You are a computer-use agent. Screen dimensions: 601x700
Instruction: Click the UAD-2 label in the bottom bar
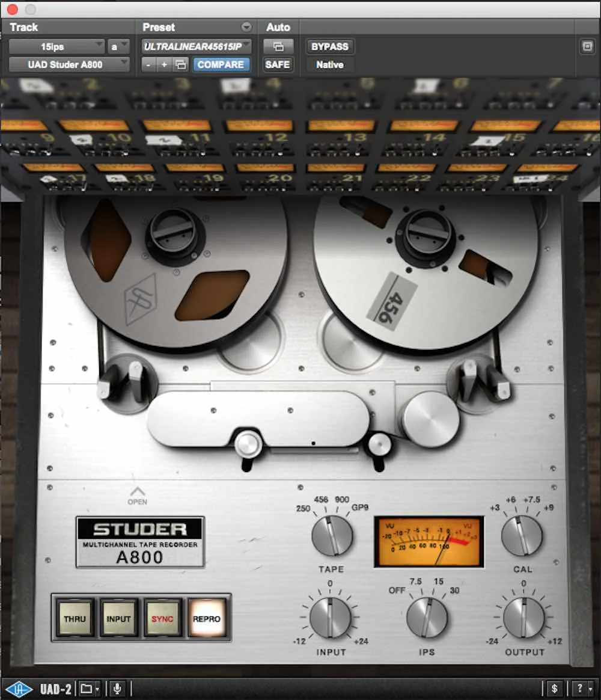pyautogui.click(x=56, y=689)
